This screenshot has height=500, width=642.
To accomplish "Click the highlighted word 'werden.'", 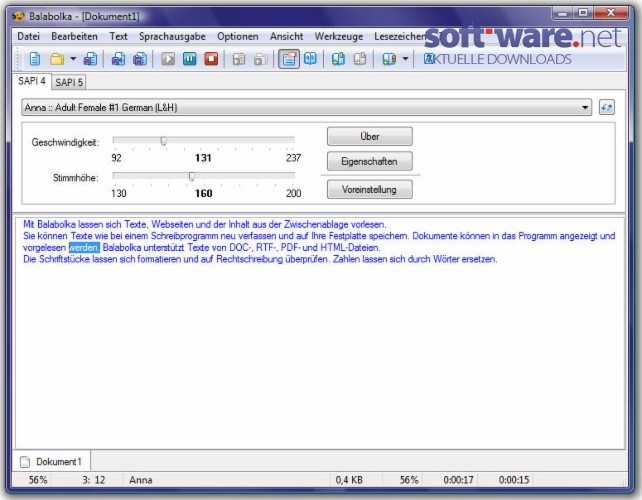I will (84, 248).
